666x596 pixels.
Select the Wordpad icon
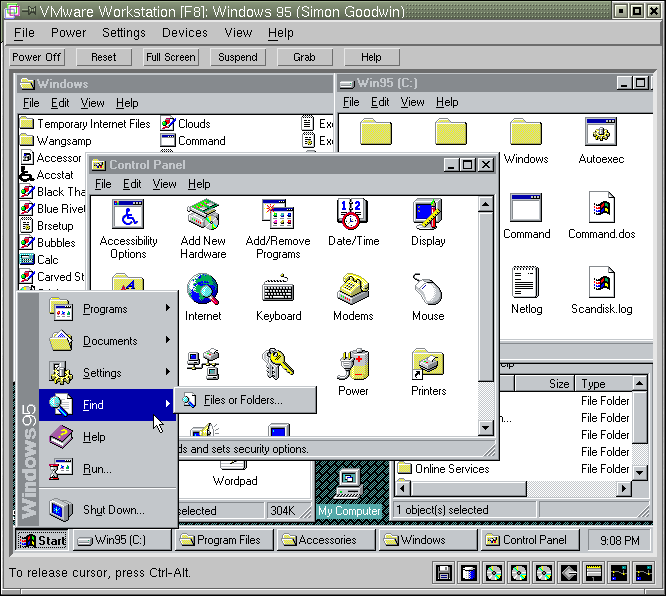(235, 476)
